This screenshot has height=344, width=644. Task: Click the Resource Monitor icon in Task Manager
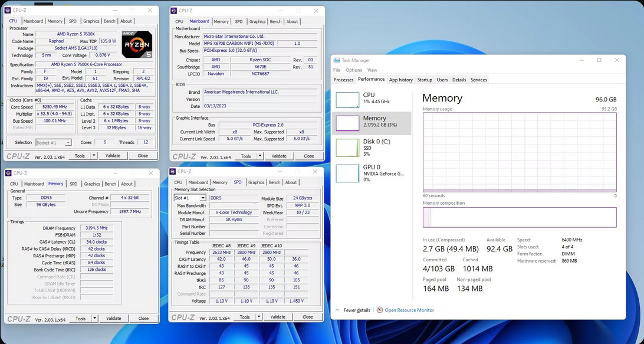point(380,310)
